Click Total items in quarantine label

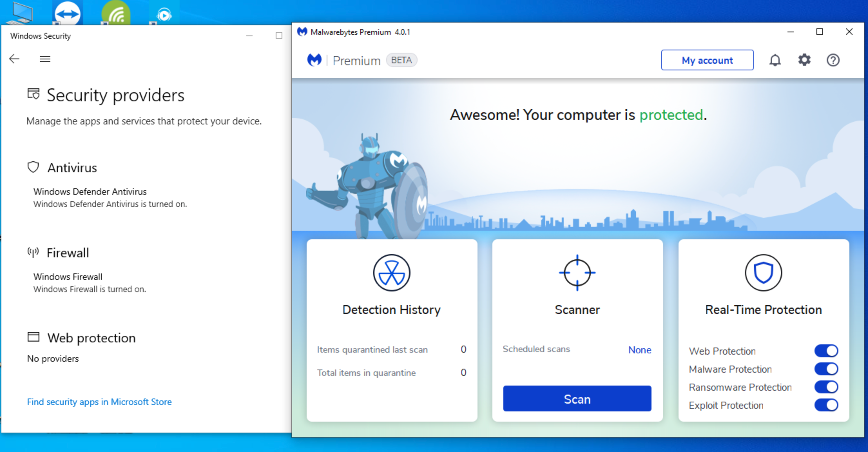point(366,373)
